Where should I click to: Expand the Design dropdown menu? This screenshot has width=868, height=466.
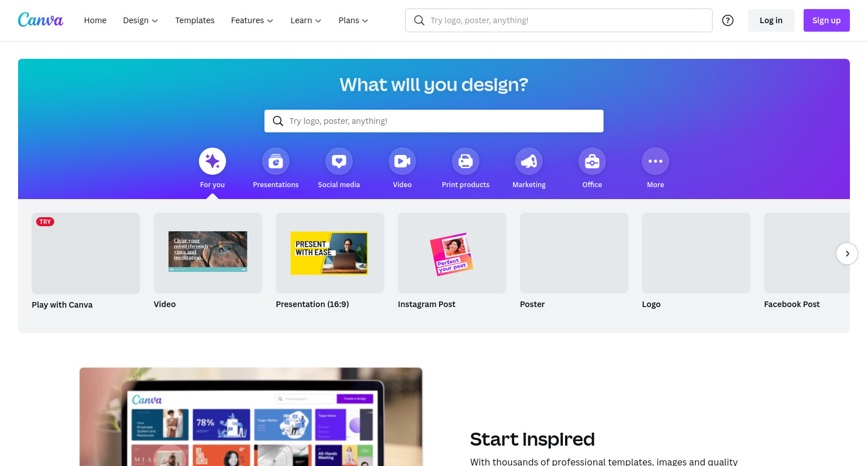coord(140,20)
